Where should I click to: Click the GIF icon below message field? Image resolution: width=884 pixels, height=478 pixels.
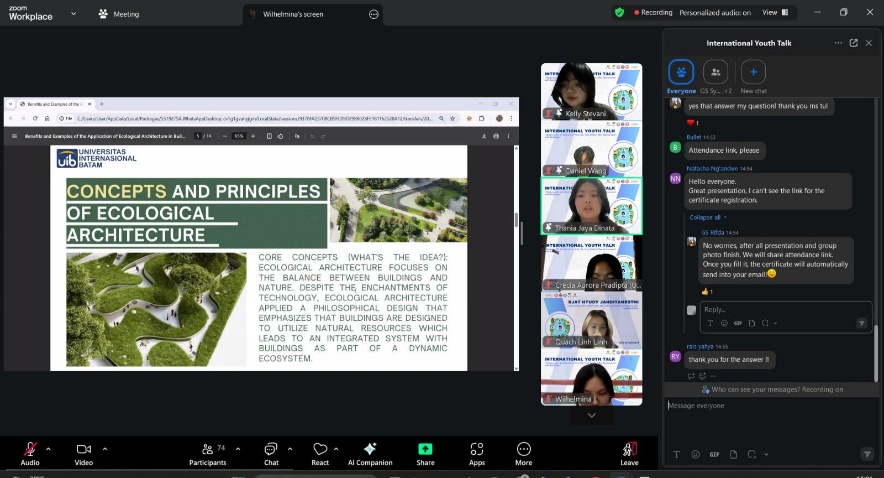point(714,453)
